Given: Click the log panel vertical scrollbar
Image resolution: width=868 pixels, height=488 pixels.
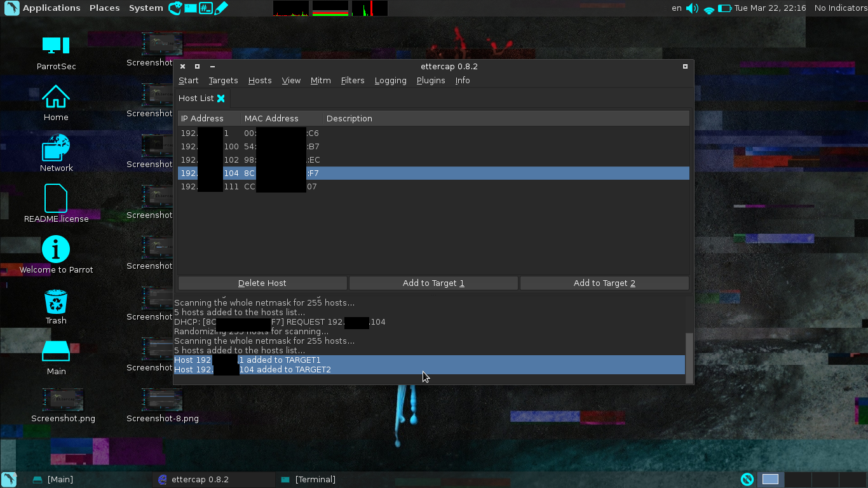Looking at the screenshot, I should (689, 358).
